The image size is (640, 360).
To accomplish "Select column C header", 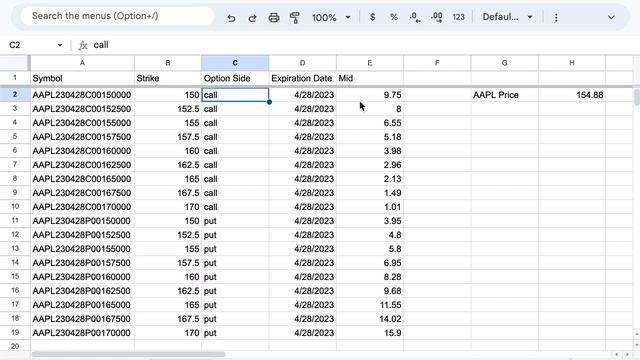I will 235,63.
